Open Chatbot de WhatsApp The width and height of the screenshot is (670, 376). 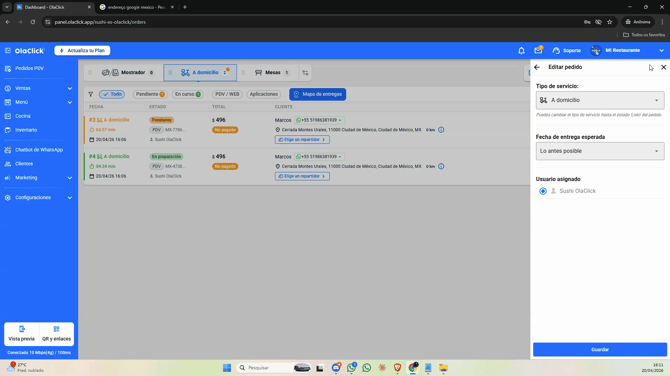[x=38, y=150]
